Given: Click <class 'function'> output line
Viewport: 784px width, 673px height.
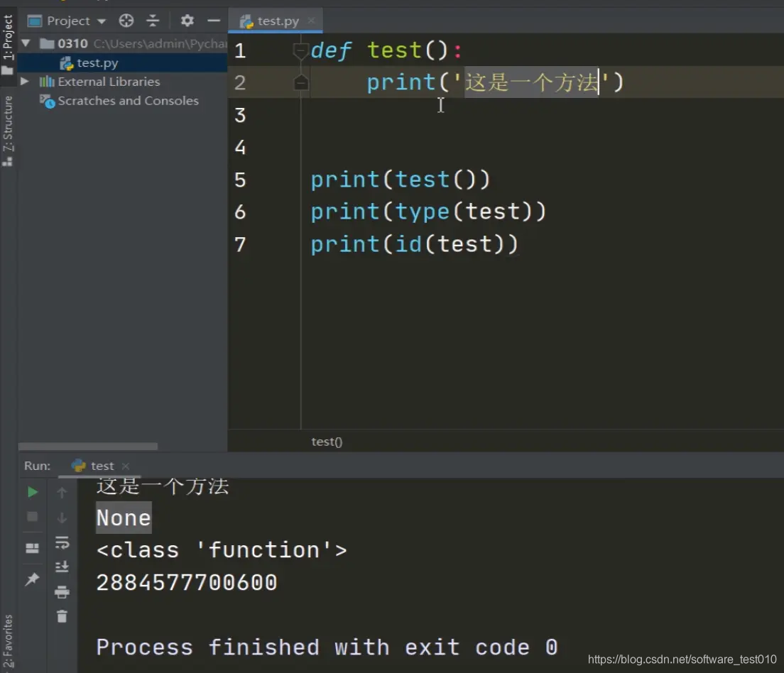Looking at the screenshot, I should [x=222, y=550].
